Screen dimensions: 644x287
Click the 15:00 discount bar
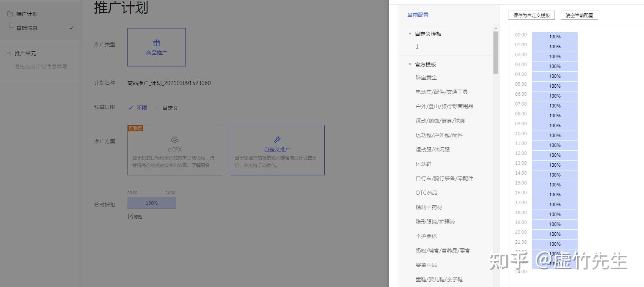pos(555,185)
